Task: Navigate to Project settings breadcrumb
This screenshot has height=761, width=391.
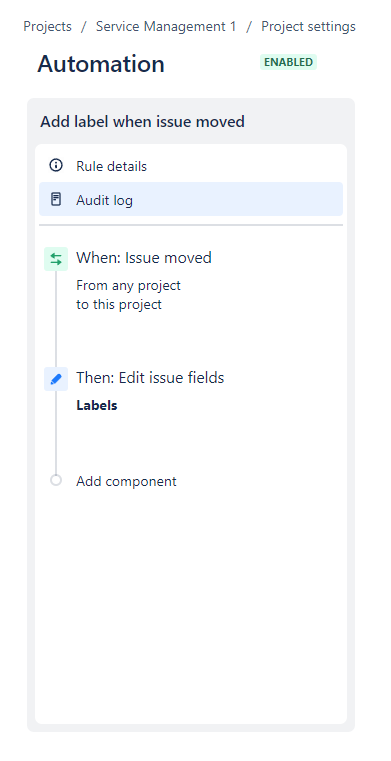Action: click(309, 26)
